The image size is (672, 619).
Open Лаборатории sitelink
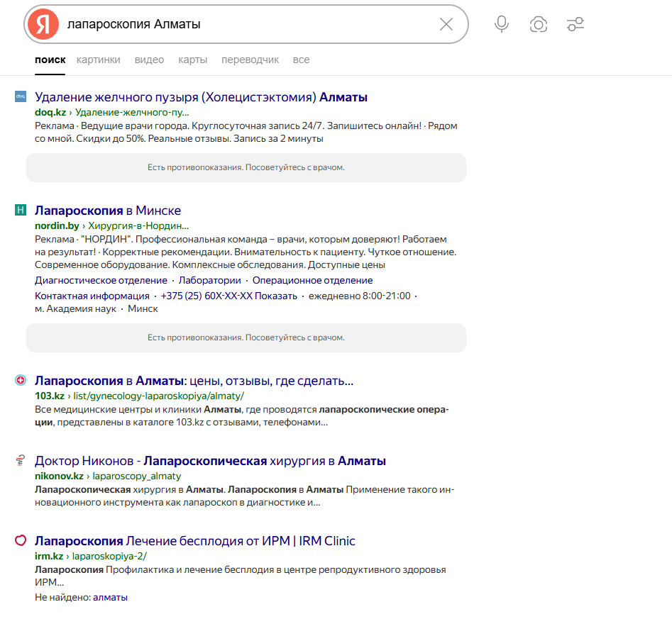click(x=209, y=280)
